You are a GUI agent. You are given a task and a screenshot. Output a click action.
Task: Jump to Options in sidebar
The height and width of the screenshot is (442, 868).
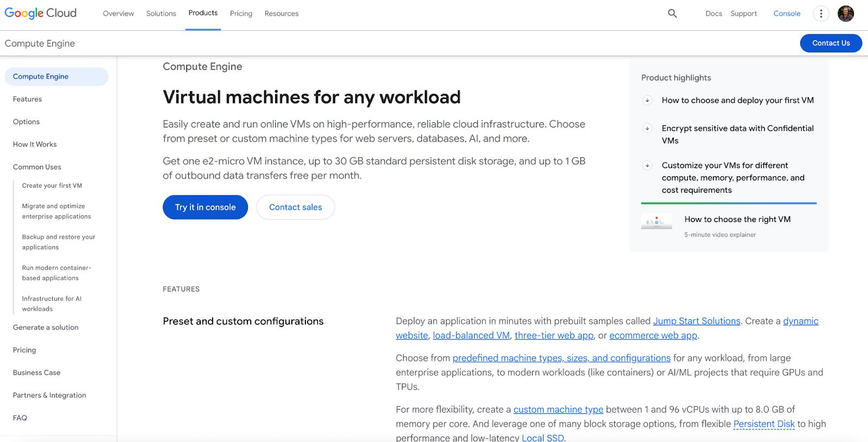pyautogui.click(x=26, y=122)
